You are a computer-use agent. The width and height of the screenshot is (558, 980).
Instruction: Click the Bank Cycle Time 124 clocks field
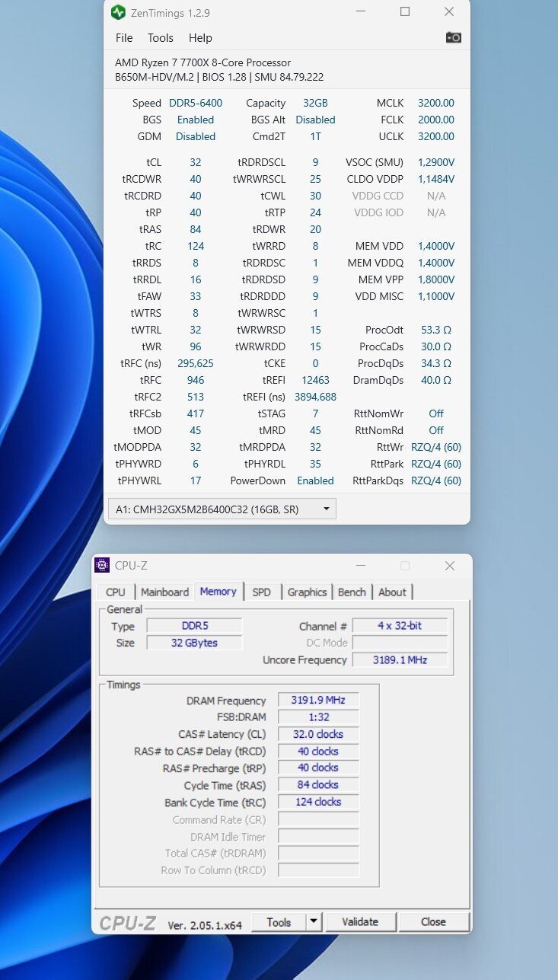click(317, 802)
